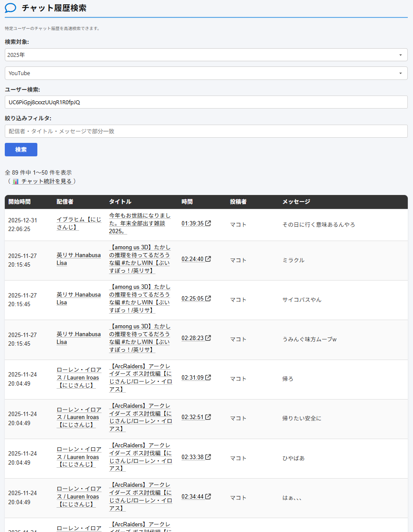Click external link icon next to 02:34:44
The image size is (413, 532).
click(208, 496)
